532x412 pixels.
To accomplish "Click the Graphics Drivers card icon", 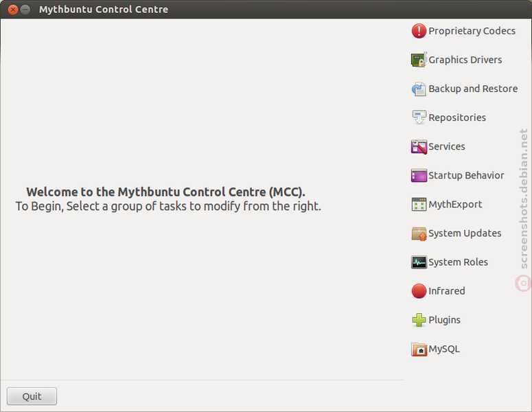I will 419,60.
